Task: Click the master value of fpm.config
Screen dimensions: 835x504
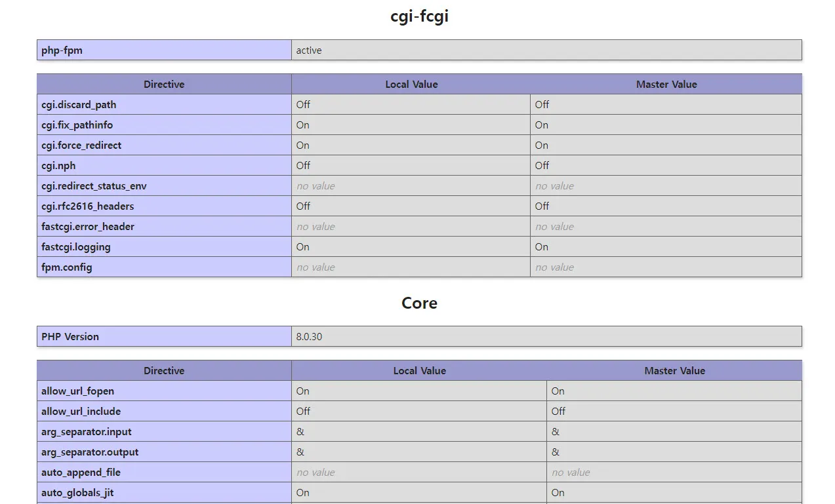Action: pyautogui.click(x=554, y=267)
